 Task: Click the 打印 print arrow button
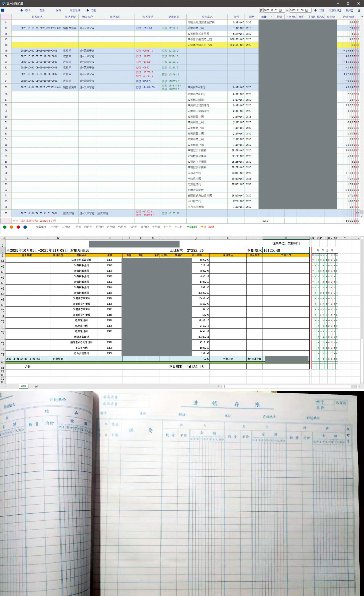pos(25,10)
